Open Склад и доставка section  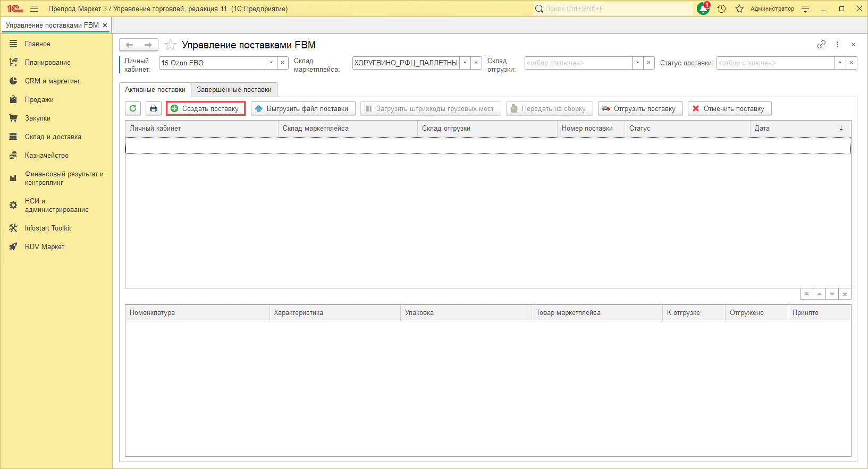pos(56,137)
